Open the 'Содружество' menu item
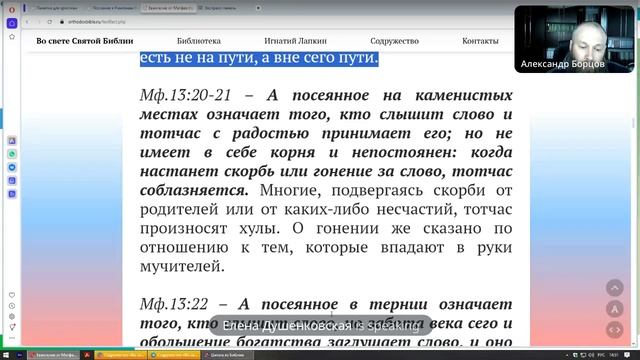640x360 pixels. tap(395, 41)
